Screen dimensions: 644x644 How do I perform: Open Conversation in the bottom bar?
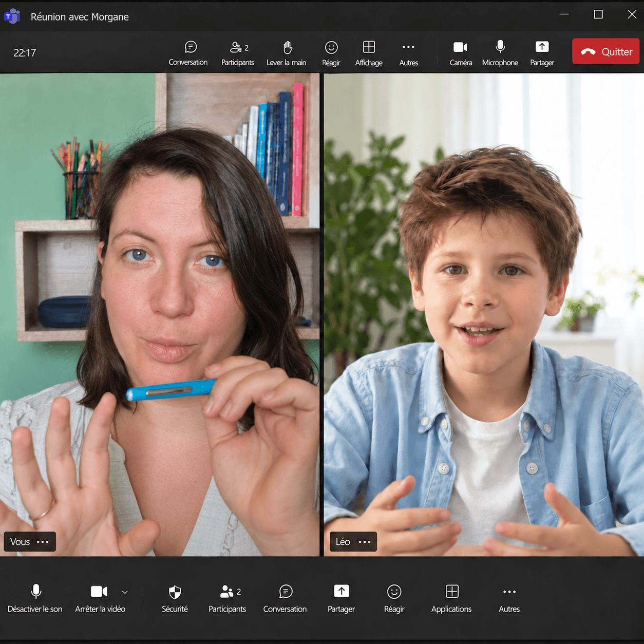pyautogui.click(x=285, y=599)
